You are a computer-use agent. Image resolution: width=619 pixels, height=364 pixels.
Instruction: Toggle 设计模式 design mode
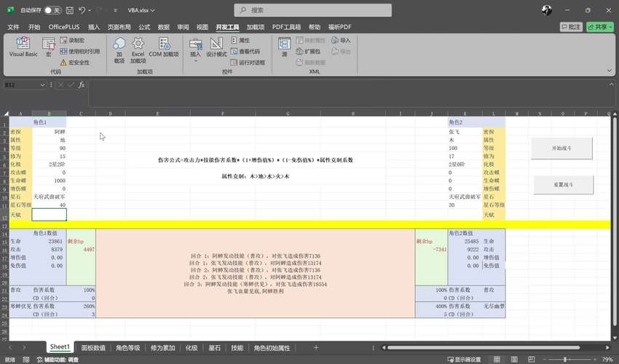(x=216, y=47)
